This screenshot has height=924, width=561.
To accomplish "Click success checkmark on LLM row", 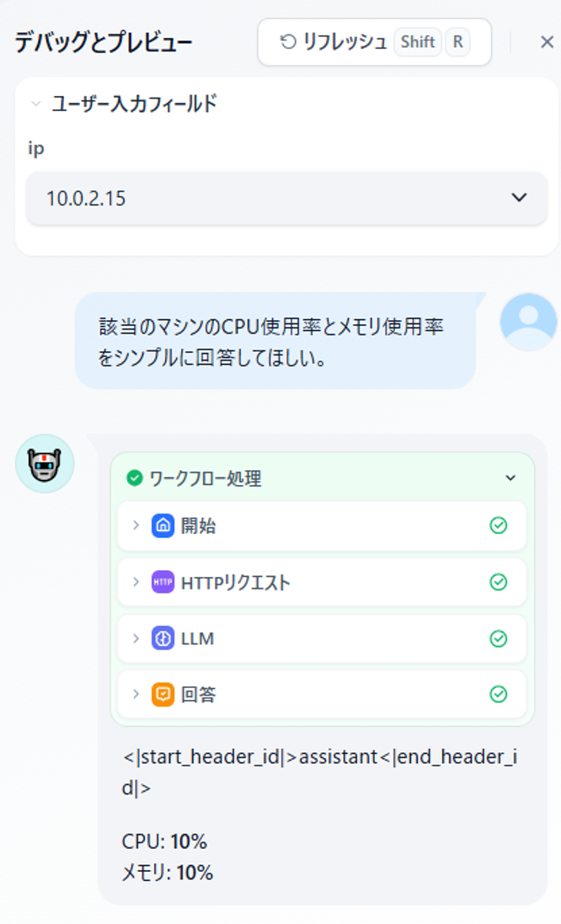I will pyautogui.click(x=499, y=638).
